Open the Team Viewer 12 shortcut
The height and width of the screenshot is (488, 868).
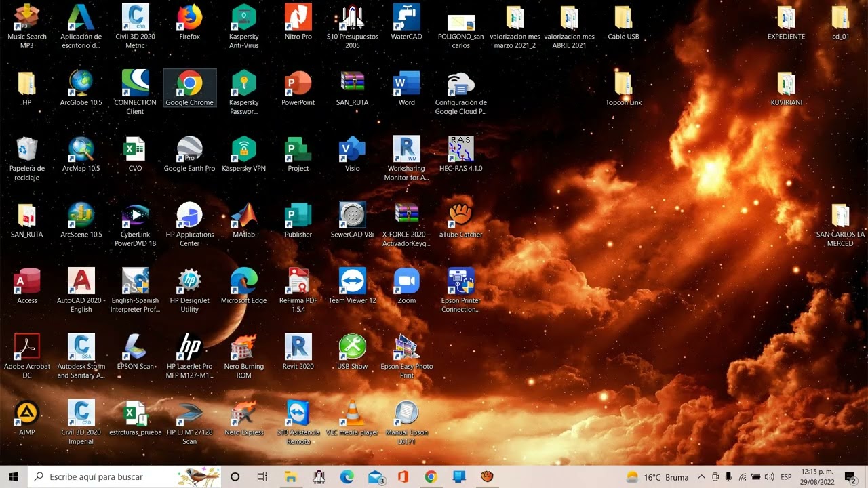coord(353,285)
